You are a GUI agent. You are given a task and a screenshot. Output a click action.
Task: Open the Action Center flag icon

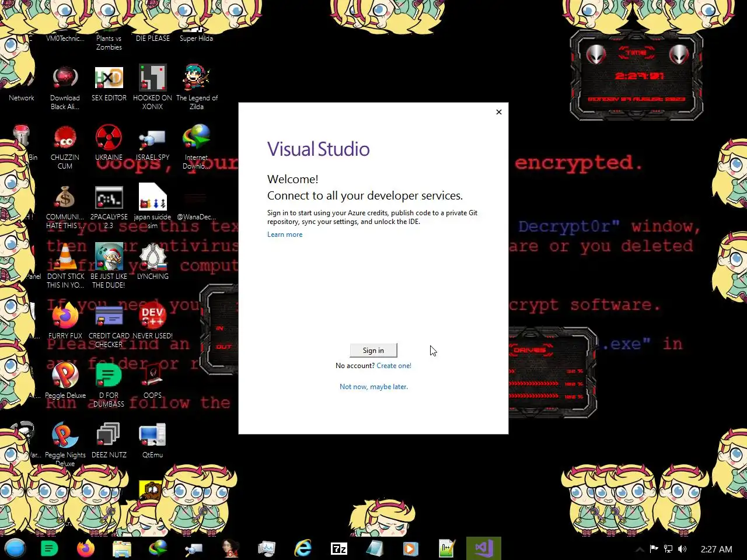pyautogui.click(x=654, y=549)
